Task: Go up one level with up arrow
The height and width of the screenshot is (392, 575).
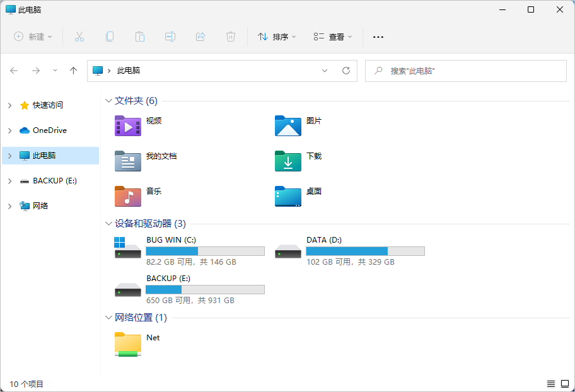Action: [73, 71]
